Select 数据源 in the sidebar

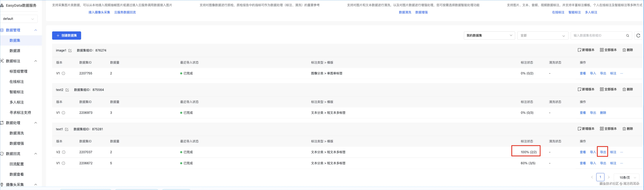(15, 51)
